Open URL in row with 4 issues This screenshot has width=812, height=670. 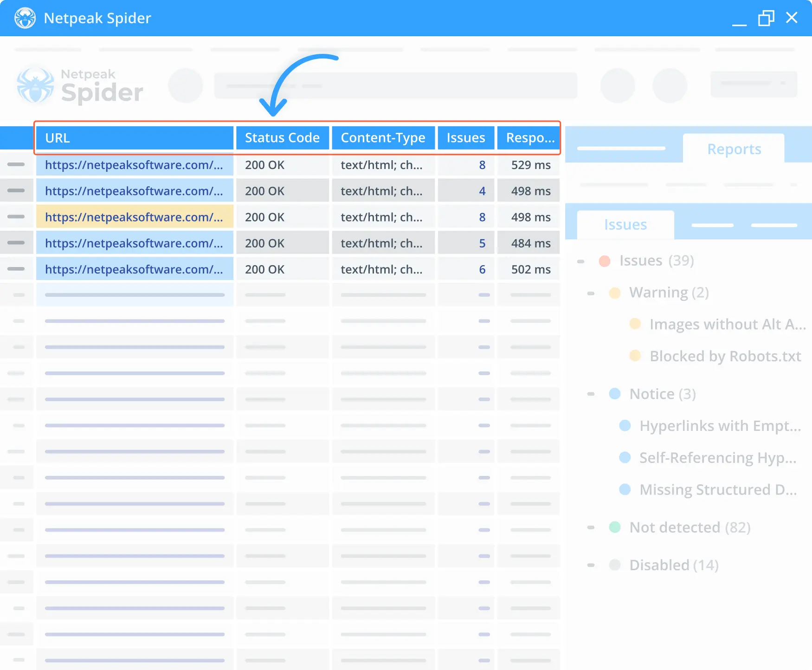point(134,191)
